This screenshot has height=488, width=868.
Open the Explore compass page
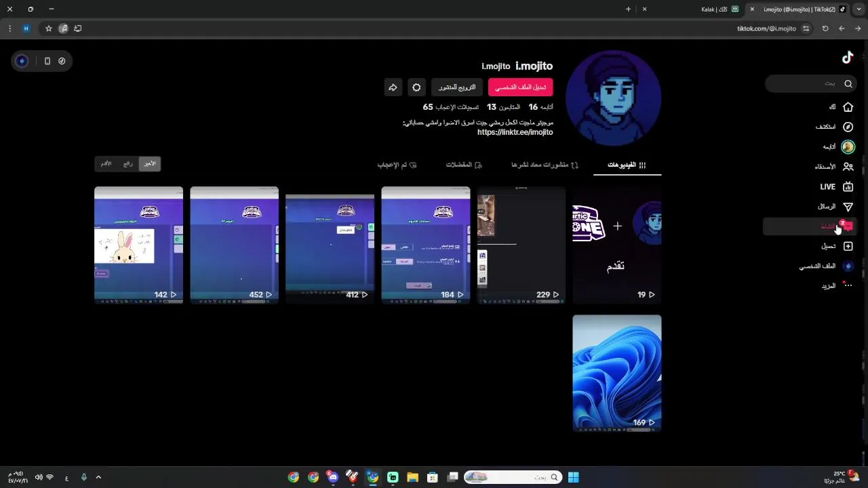[834, 127]
